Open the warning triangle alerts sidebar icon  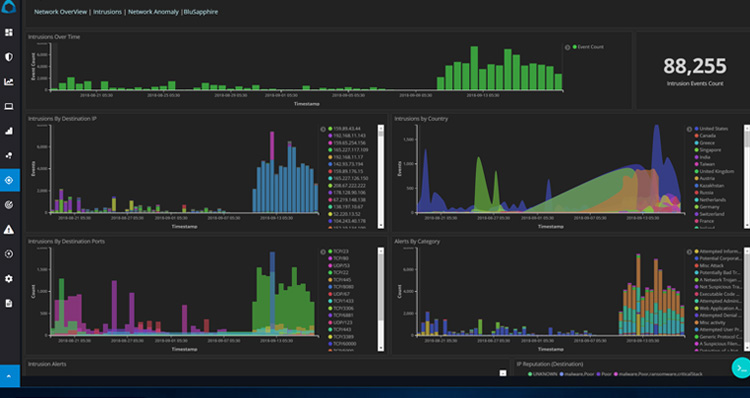click(9, 230)
